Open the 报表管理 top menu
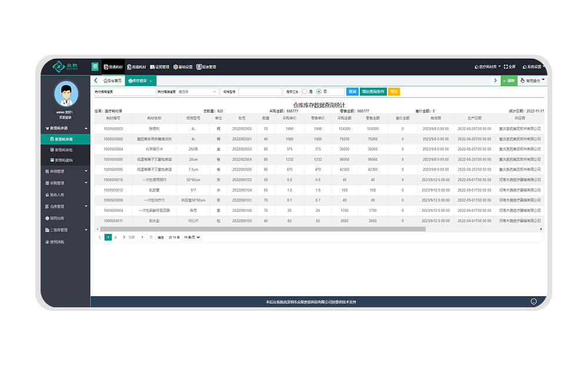The width and height of the screenshot is (588, 365). click(x=206, y=67)
